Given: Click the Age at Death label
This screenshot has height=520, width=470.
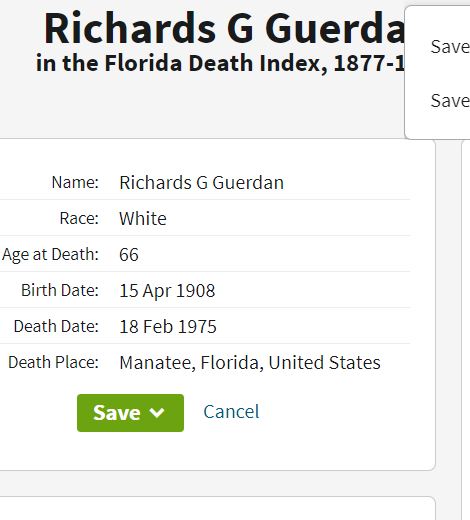Looking at the screenshot, I should coord(50,255).
